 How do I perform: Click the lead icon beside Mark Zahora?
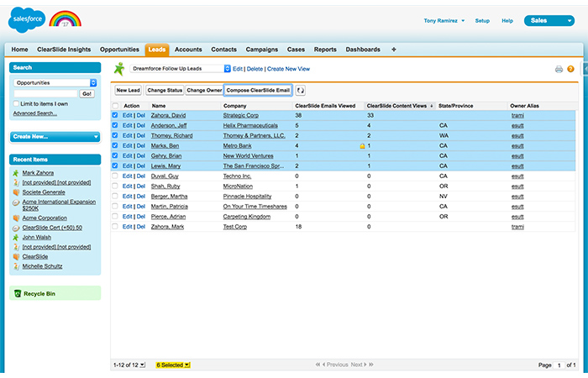tap(16, 173)
